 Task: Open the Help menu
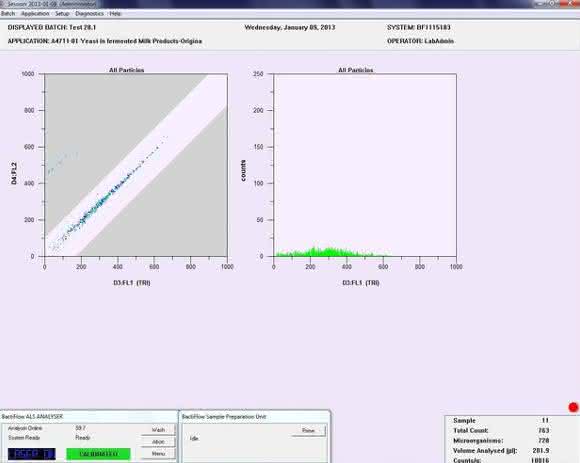pos(115,14)
